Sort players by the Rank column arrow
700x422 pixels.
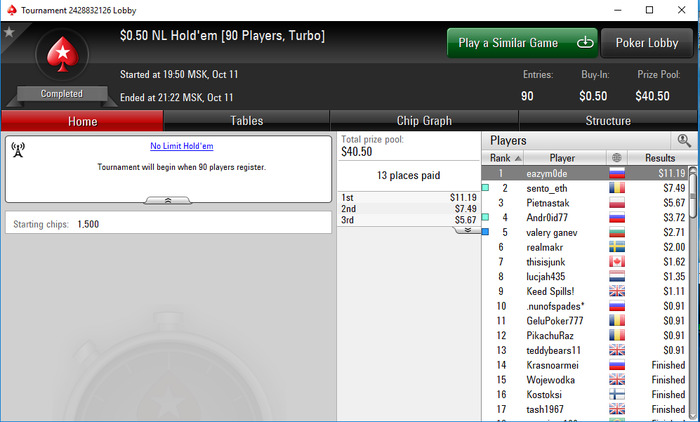click(x=518, y=158)
